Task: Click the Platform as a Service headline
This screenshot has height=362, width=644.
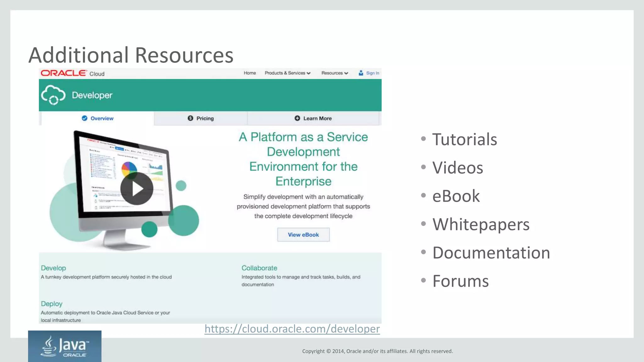Action: click(x=303, y=159)
